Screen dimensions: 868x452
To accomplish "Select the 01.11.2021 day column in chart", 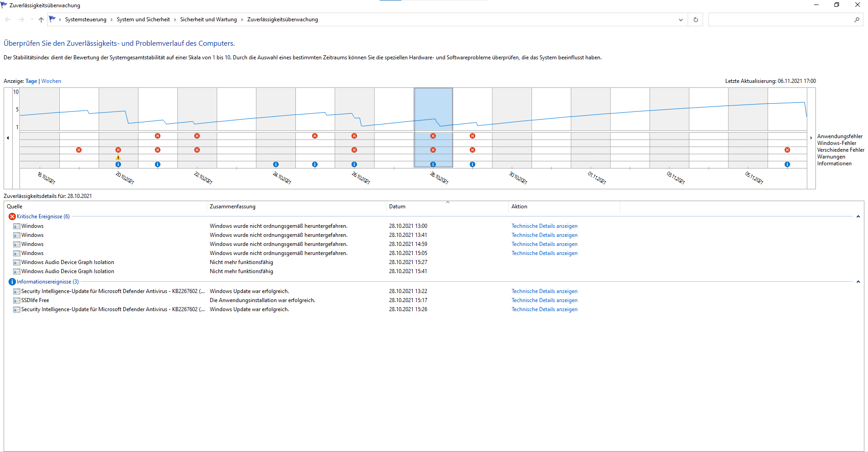I will point(591,128).
